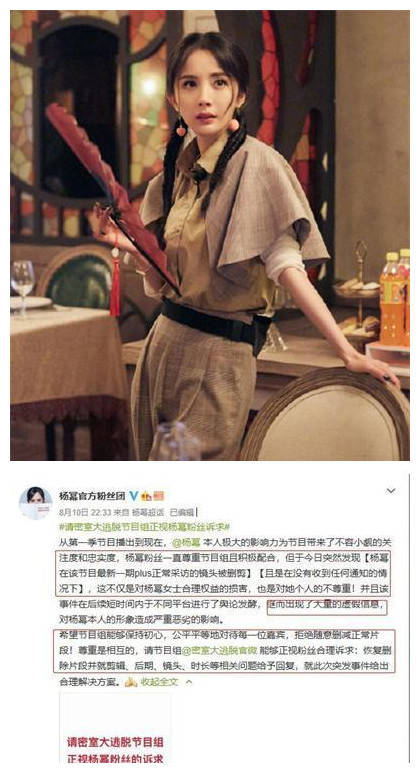
Task: Click the up arrow beside 收起全文
Action: pyautogui.click(x=188, y=682)
